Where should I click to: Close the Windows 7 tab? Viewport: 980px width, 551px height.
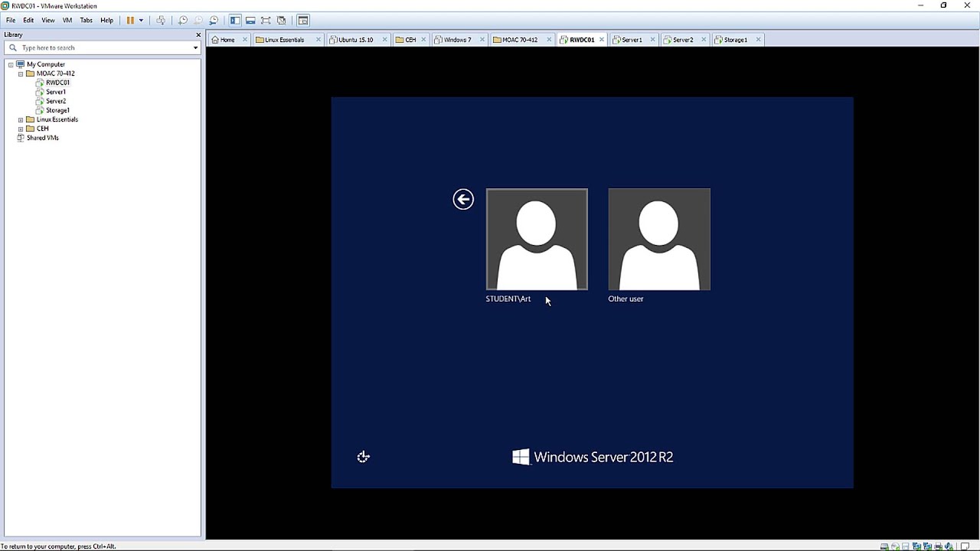point(482,40)
